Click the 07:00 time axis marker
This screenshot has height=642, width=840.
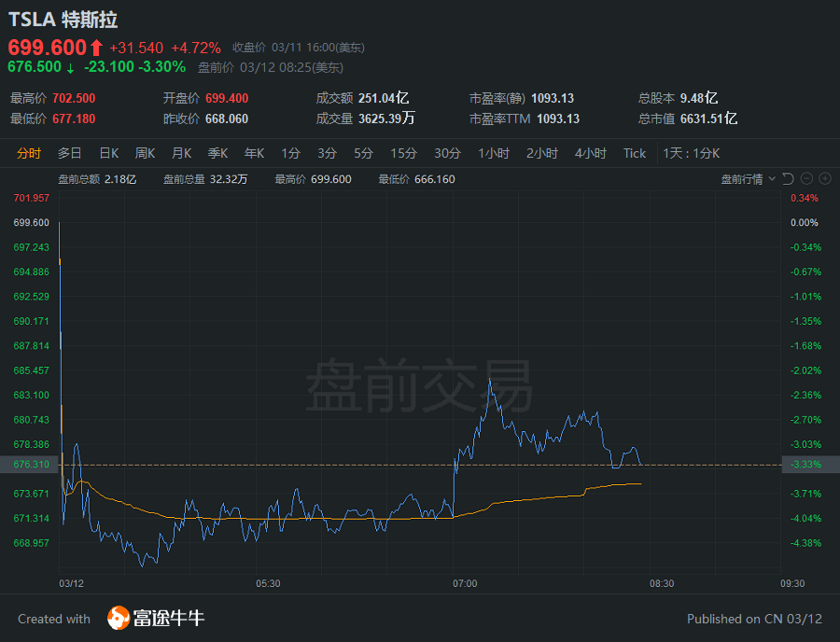[465, 583]
